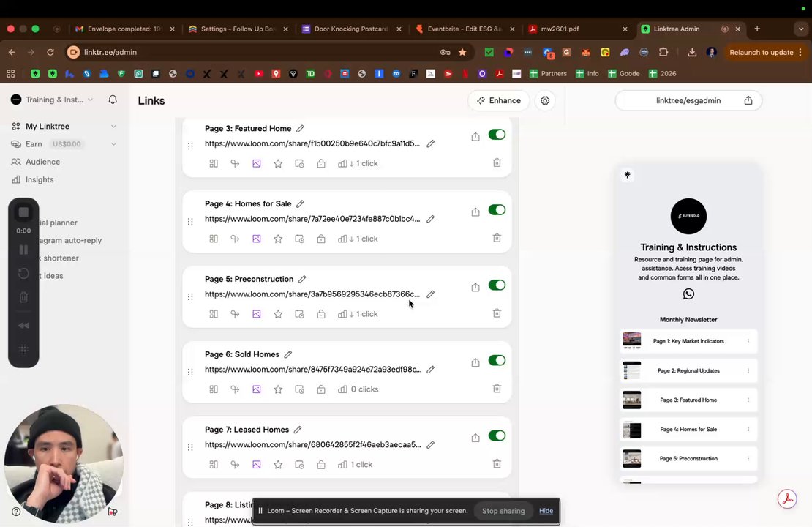Click the WhatsApp icon in preview
Image resolution: width=812 pixels, height=527 pixels.
coord(688,294)
